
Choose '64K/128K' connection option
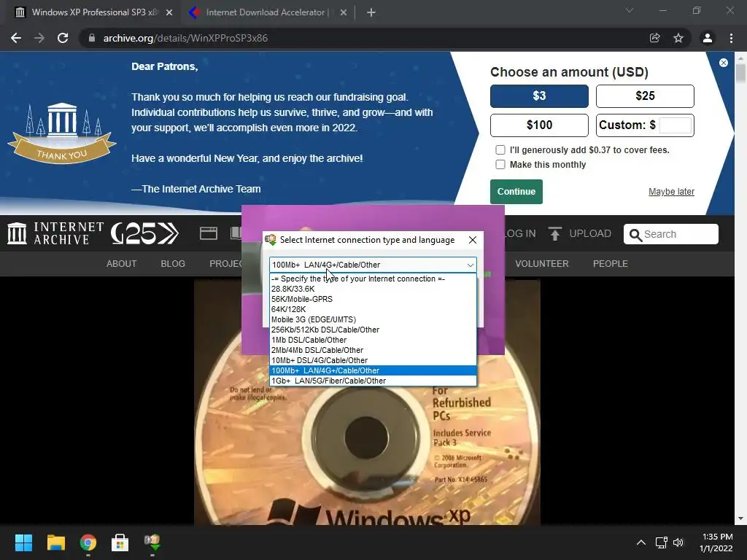pos(373,309)
